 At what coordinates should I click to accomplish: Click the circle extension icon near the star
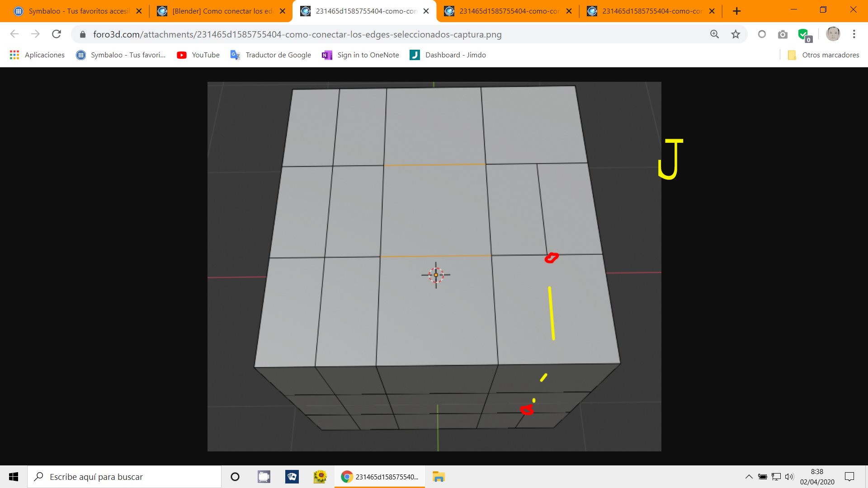(762, 34)
